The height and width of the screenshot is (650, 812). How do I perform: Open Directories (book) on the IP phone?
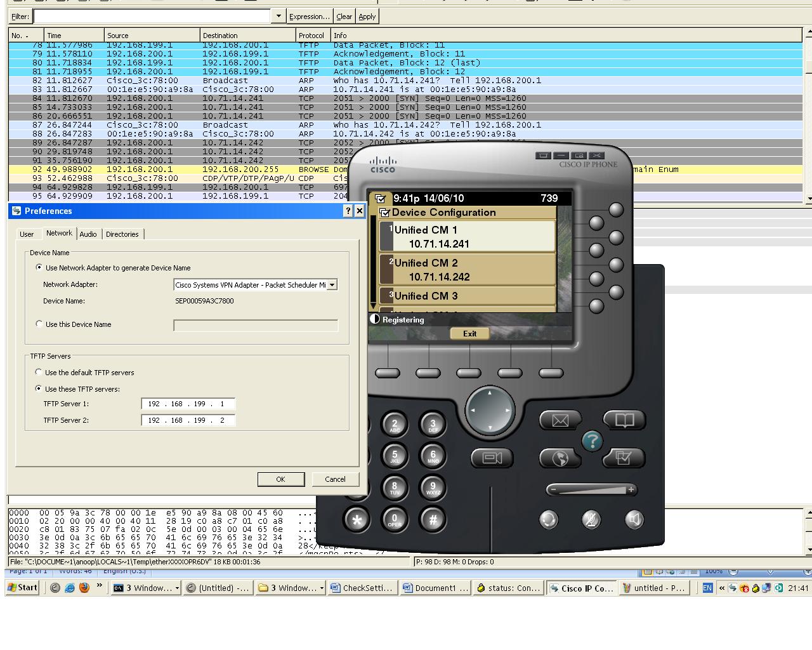(624, 420)
